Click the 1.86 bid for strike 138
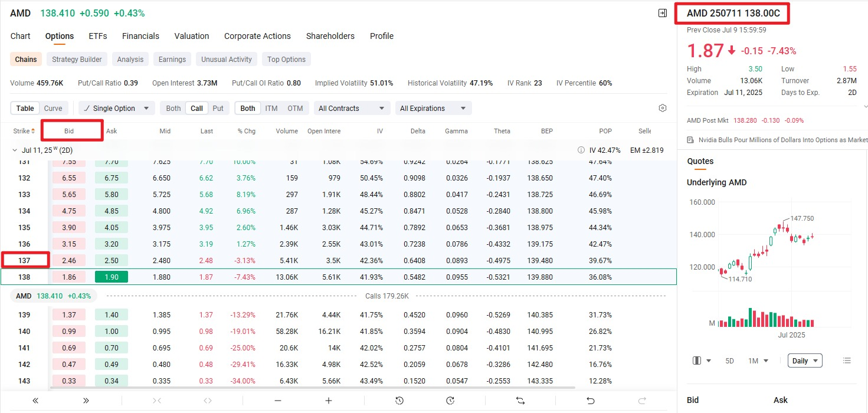The image size is (868, 413). (x=69, y=277)
